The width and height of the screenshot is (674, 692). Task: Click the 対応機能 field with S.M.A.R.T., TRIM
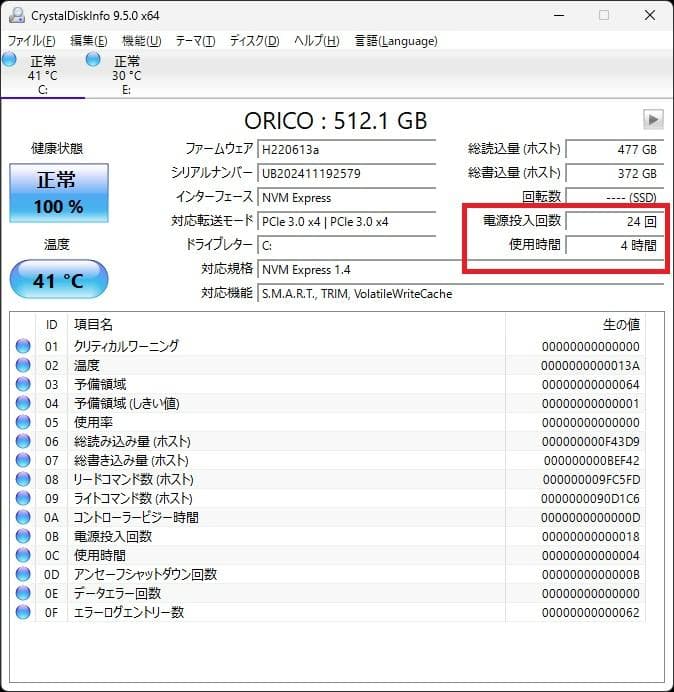pyautogui.click(x=460, y=293)
